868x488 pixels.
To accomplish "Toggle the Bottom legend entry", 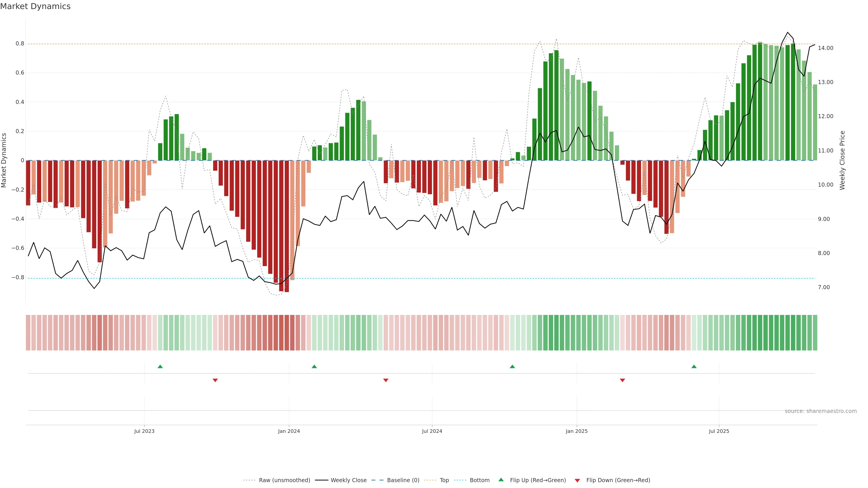I will [479, 480].
